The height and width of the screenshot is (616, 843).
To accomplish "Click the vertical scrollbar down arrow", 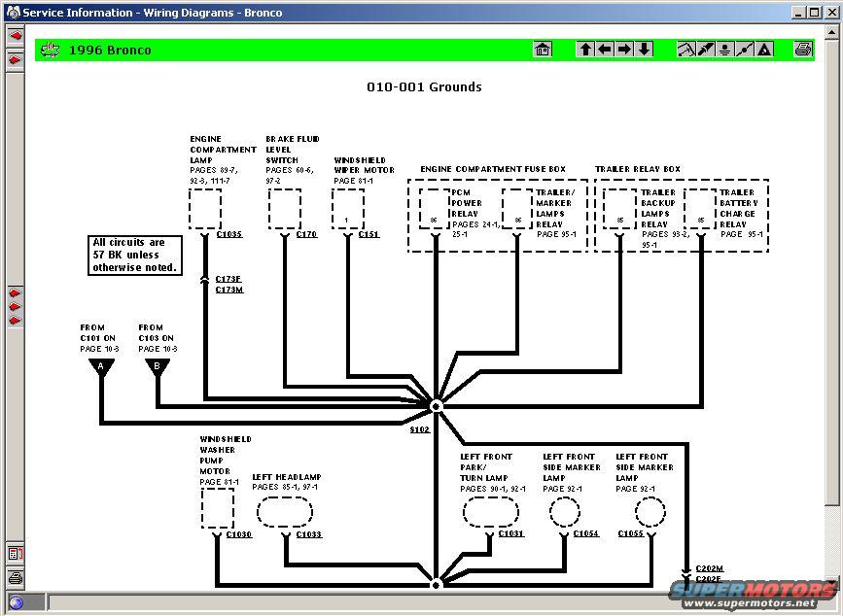I will click(832, 581).
